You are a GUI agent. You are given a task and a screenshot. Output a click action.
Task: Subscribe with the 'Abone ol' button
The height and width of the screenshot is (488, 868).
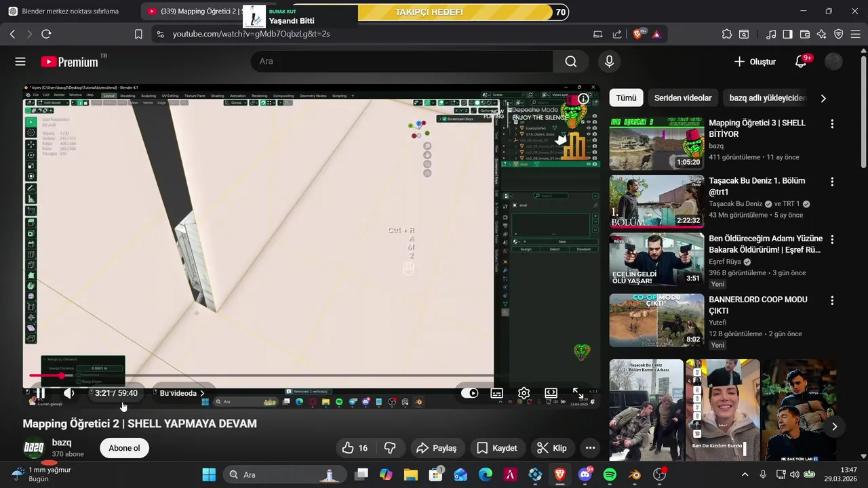(124, 448)
